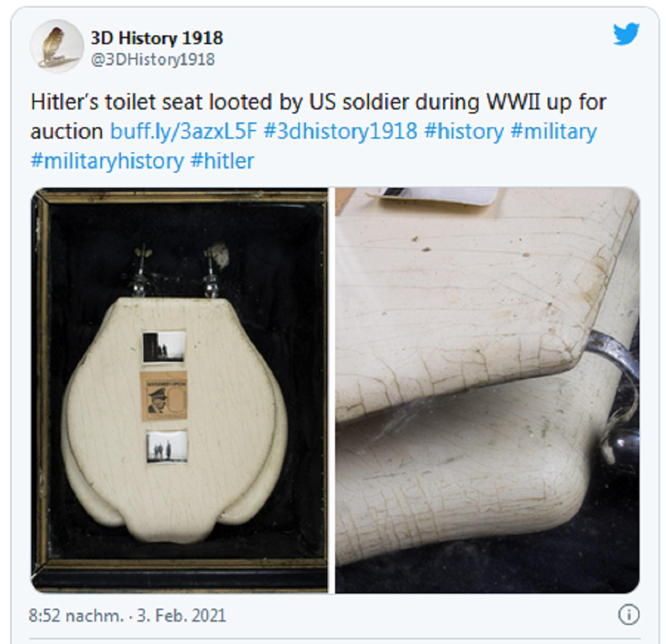Screen dimensions: 666x644
Task: Click the tweet text about Hitler's toilet seat
Action: point(318,131)
